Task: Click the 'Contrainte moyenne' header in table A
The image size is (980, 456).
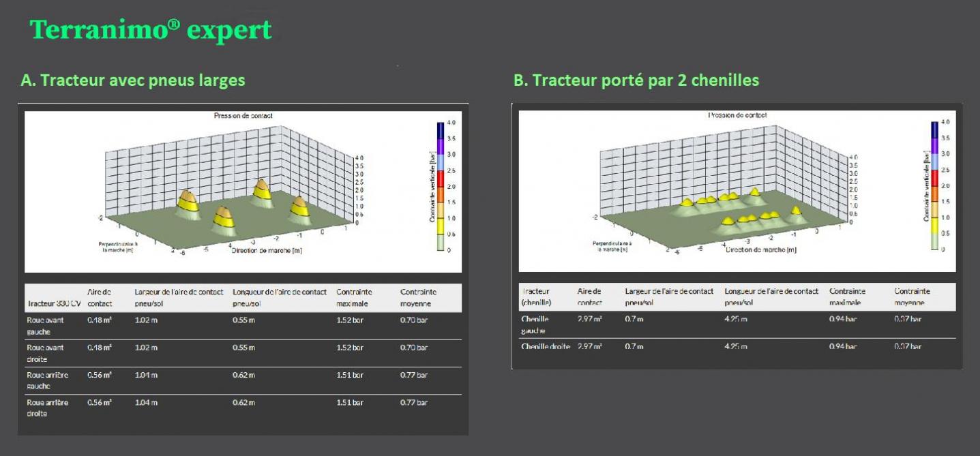Action: tap(418, 297)
